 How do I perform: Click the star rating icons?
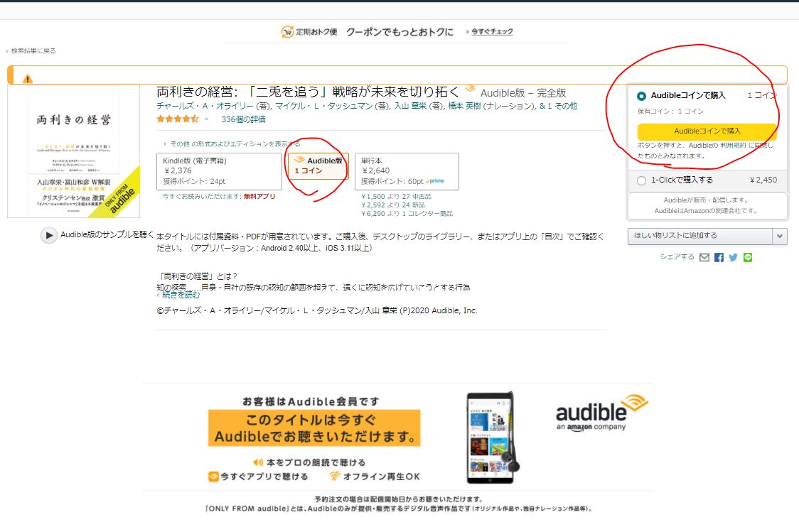coord(177,119)
